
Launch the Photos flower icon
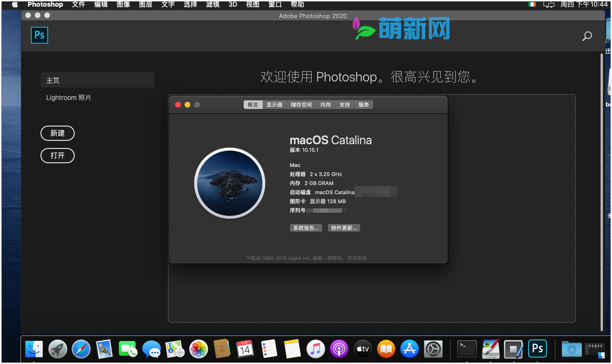pos(198,349)
